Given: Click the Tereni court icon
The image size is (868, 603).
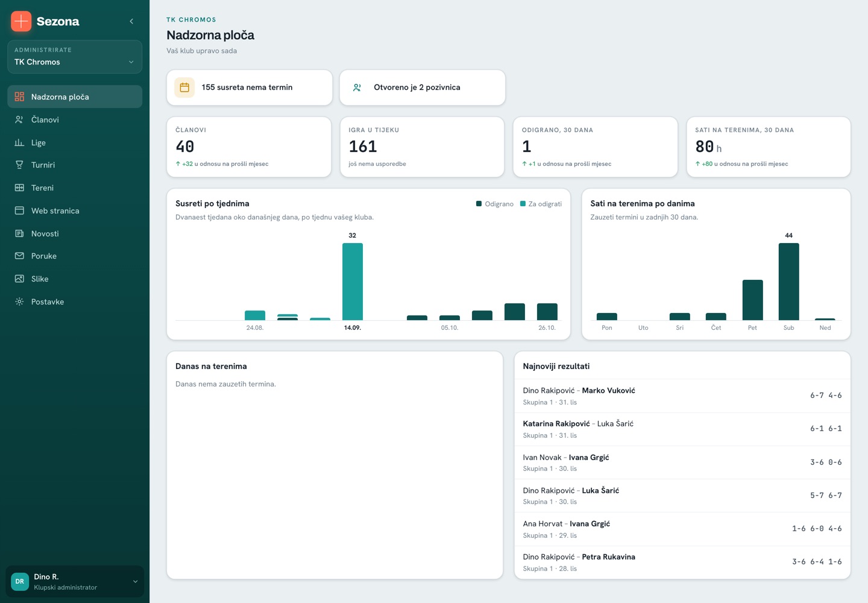Looking at the screenshot, I should [19, 188].
